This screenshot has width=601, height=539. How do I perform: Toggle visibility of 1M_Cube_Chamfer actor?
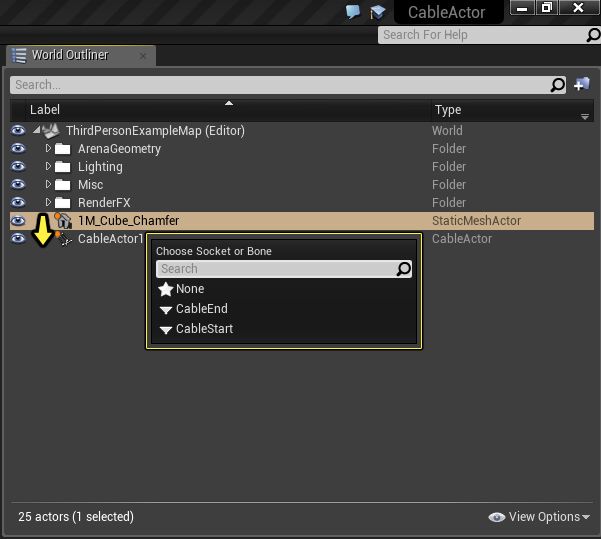pyautogui.click(x=18, y=220)
